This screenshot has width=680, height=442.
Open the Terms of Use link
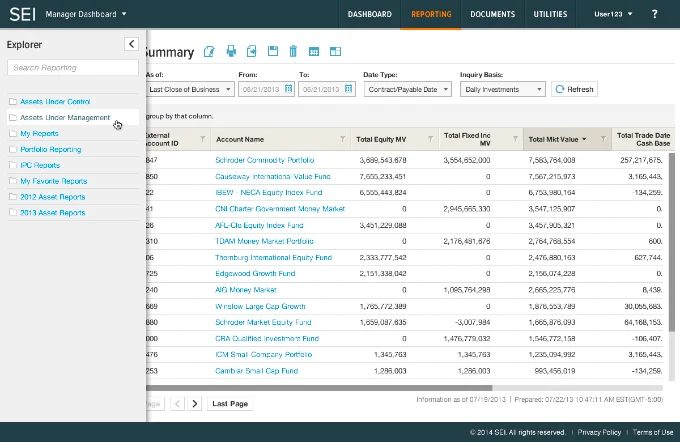(653, 432)
